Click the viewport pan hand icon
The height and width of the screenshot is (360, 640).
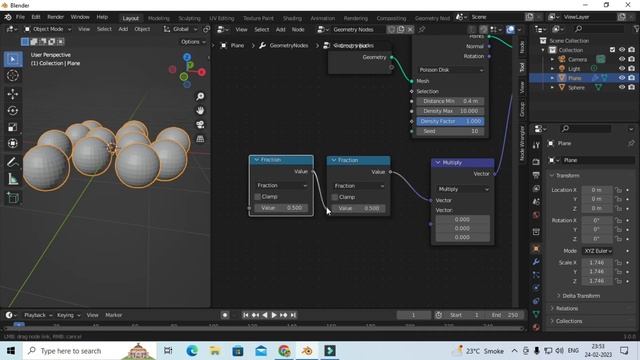tap(200, 111)
